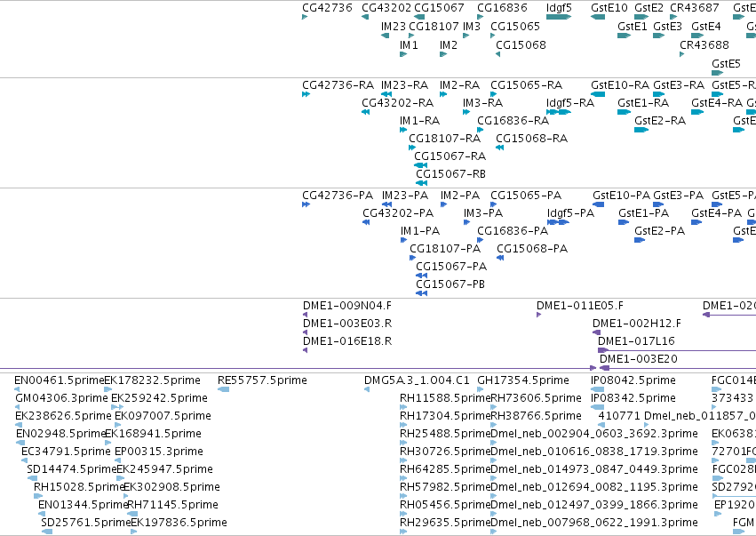Click the CG42736 gene label

327,8
